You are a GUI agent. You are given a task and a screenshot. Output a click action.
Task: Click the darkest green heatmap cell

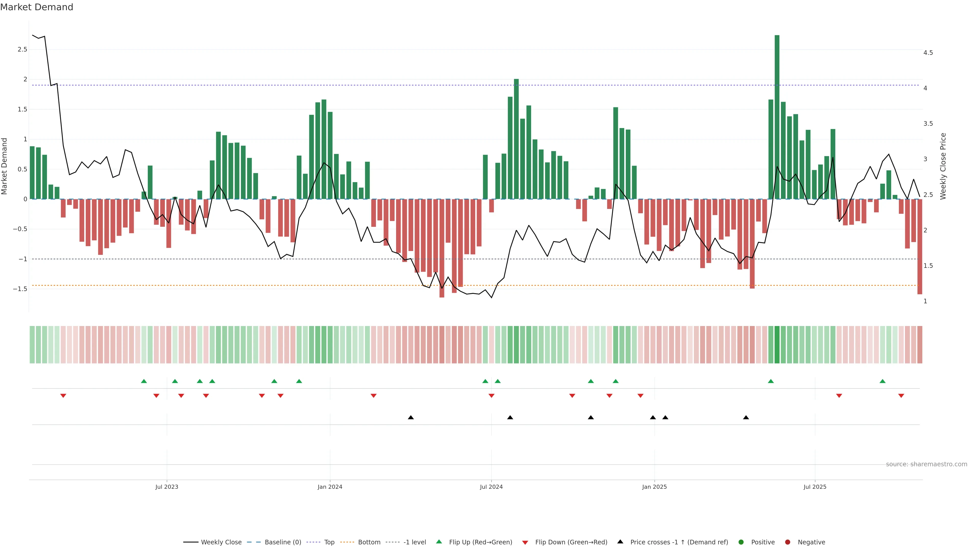[777, 345]
